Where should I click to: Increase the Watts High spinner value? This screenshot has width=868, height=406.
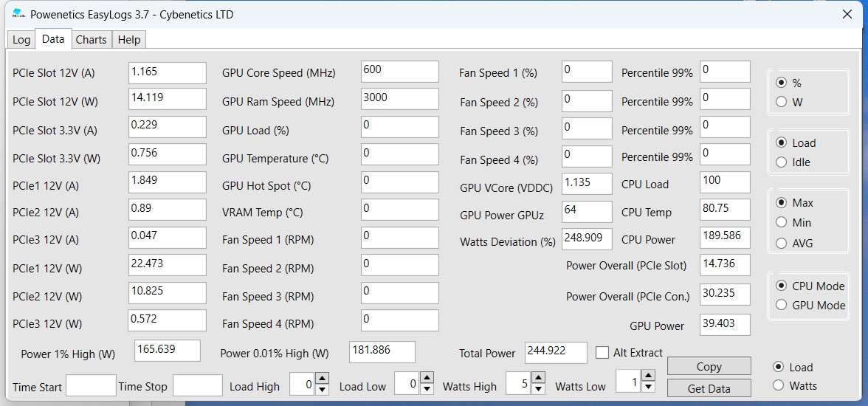pos(538,379)
